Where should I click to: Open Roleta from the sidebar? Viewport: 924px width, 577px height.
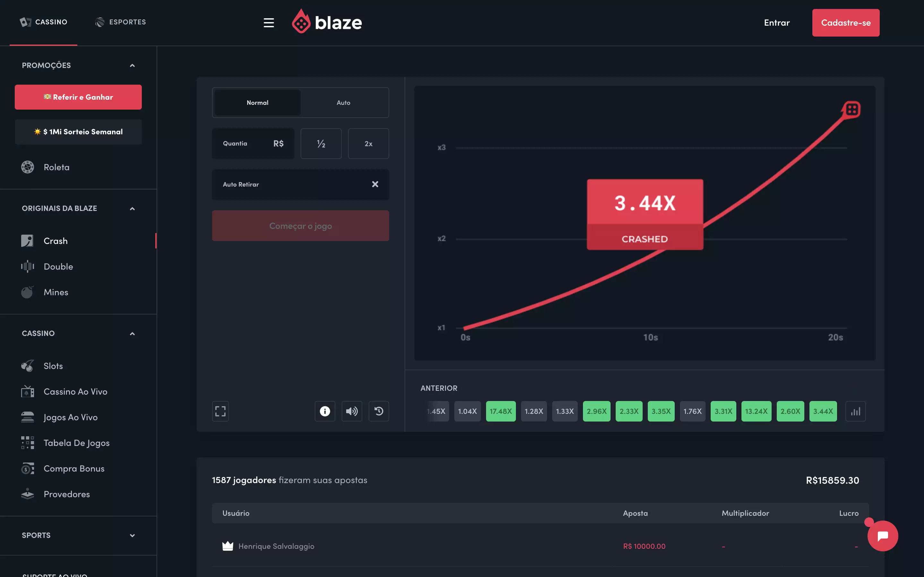coord(56,167)
